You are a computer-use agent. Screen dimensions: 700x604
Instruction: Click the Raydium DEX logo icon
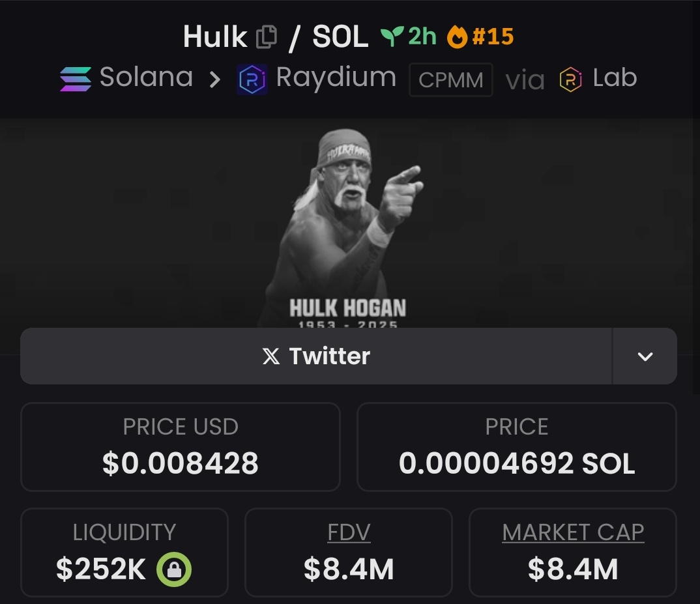tap(252, 79)
